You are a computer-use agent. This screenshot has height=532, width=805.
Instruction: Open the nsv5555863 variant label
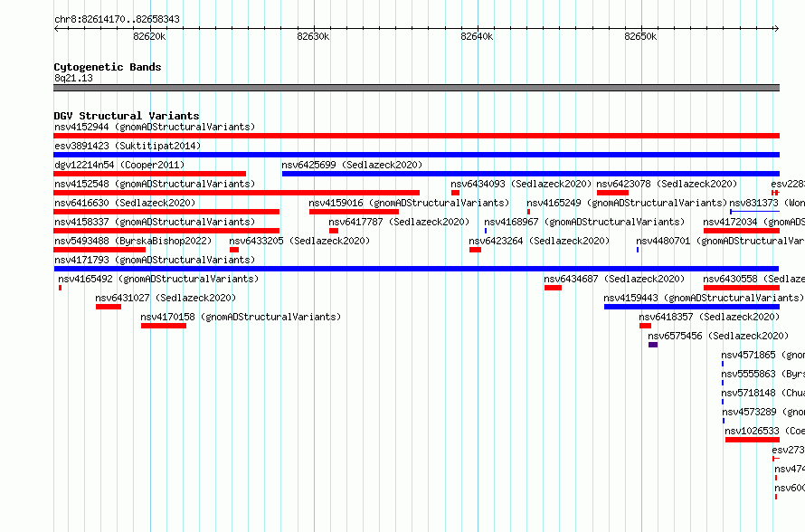click(762, 374)
